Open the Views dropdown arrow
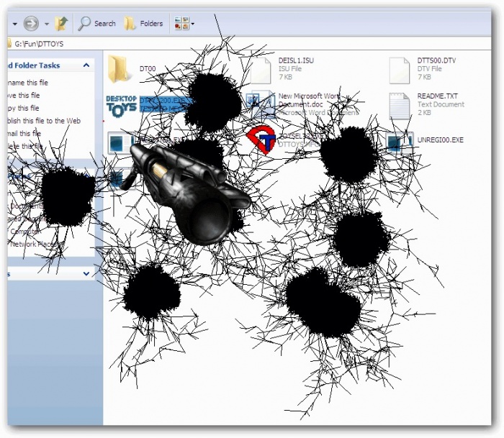The width and height of the screenshot is (504, 438). [192, 24]
